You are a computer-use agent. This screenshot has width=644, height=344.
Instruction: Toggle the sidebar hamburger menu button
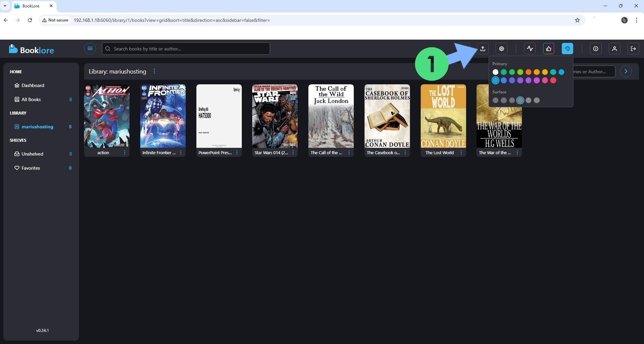click(x=90, y=49)
